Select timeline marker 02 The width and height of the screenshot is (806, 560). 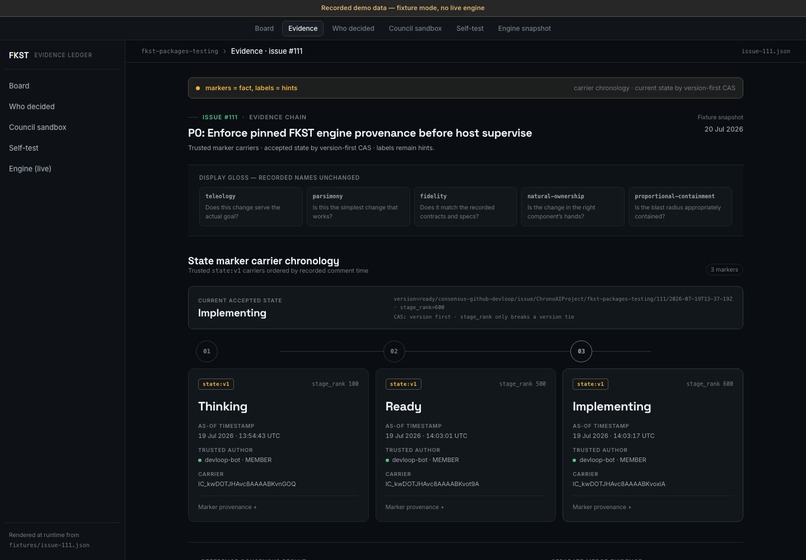(x=394, y=351)
